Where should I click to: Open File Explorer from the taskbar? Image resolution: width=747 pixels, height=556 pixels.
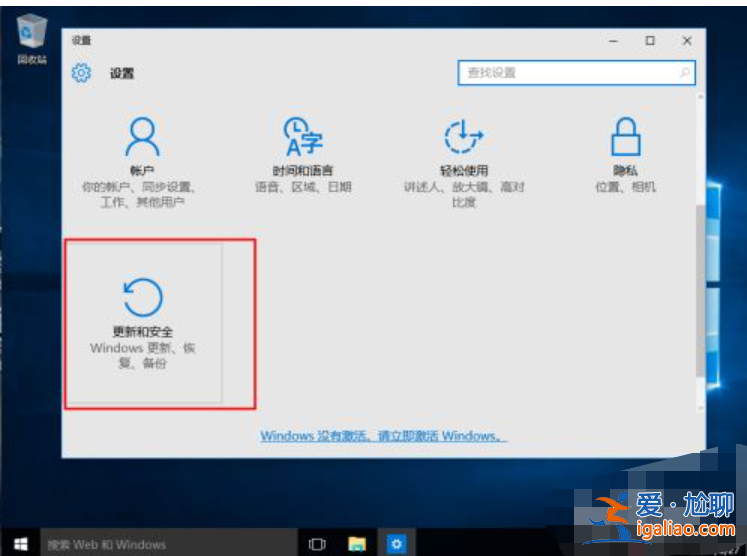[356, 544]
